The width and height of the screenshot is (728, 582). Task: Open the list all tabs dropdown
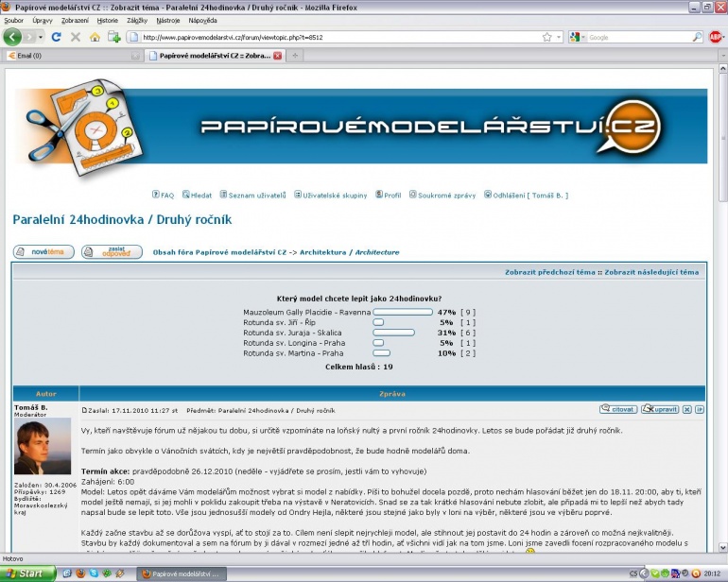(x=722, y=56)
